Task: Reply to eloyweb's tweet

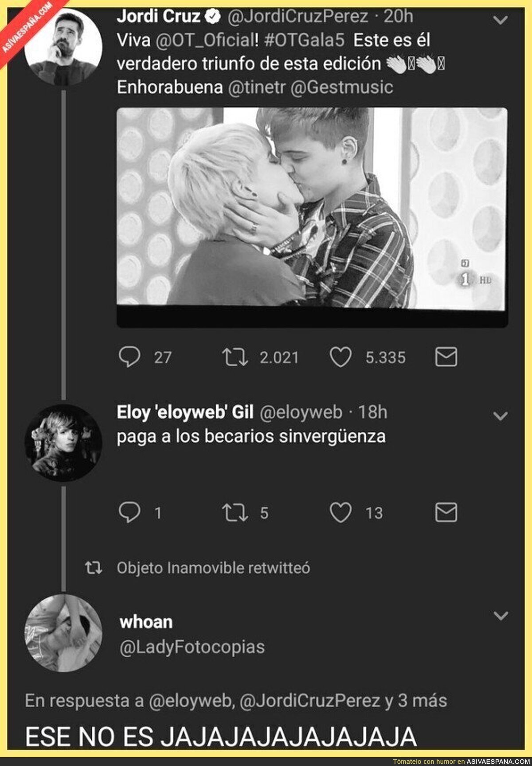Action: (129, 513)
